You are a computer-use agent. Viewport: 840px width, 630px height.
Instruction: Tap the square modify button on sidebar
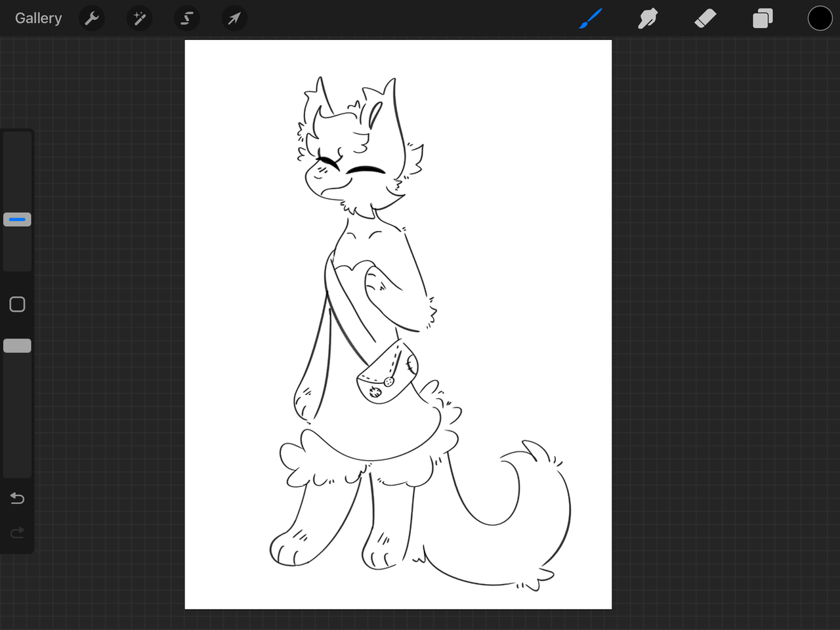click(x=17, y=304)
